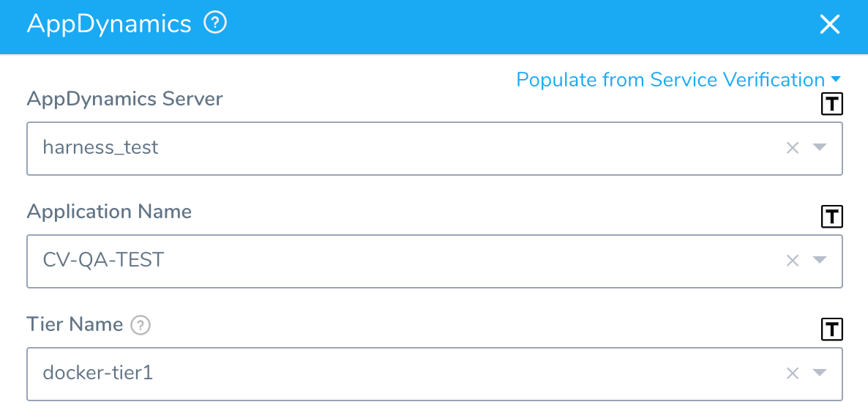This screenshot has height=410, width=868.
Task: Expand the Populate from Service Verification arrow
Action: tap(836, 78)
